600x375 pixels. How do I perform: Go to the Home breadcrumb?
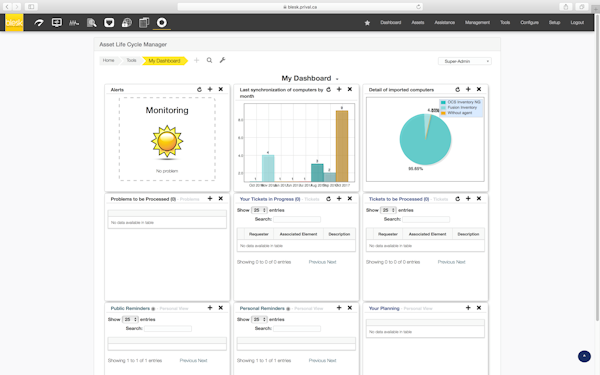click(109, 60)
